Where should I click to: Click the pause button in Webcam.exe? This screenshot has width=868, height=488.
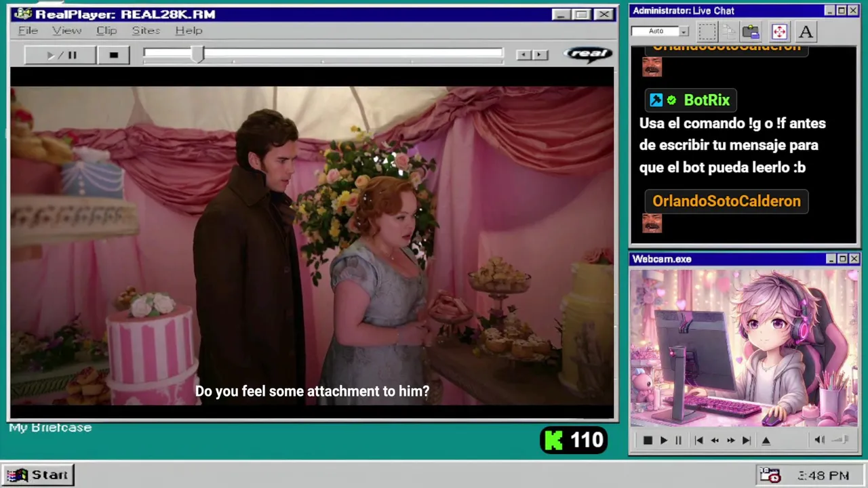pyautogui.click(x=678, y=441)
